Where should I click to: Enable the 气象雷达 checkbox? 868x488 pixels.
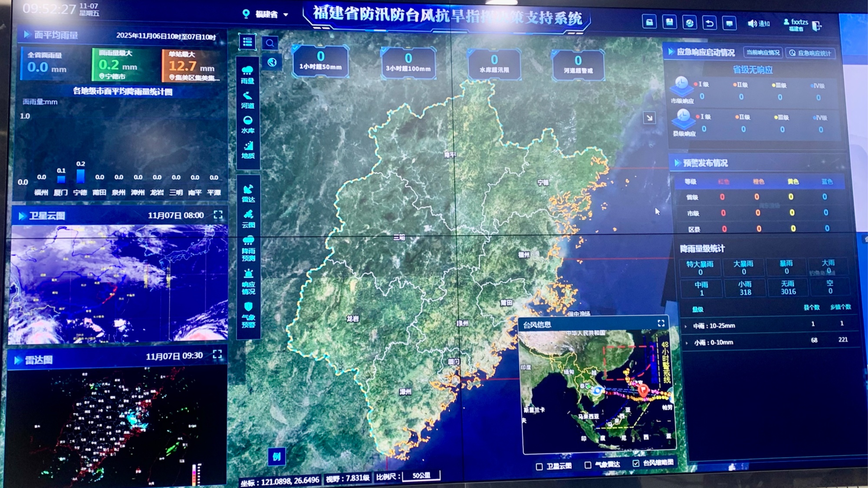click(x=588, y=465)
